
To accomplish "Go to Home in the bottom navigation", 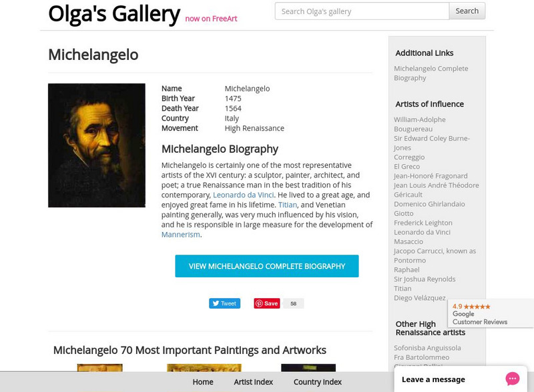I will coord(202,382).
